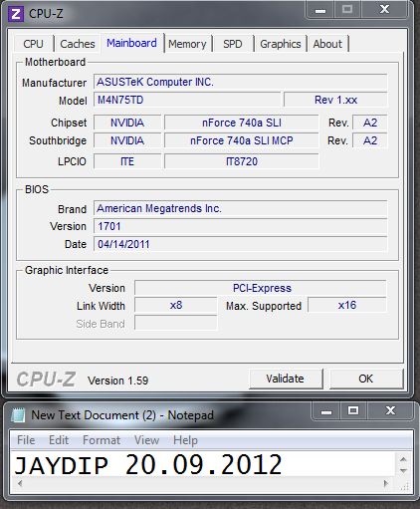
Task: Minimize the Notepad window
Action: 326,411
